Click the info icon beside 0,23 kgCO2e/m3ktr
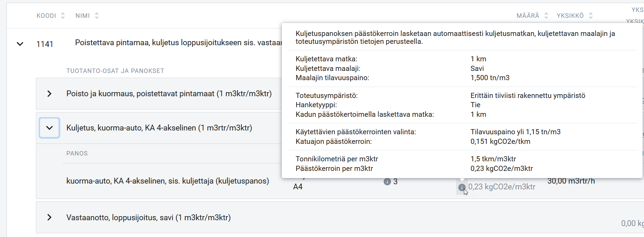 (462, 187)
